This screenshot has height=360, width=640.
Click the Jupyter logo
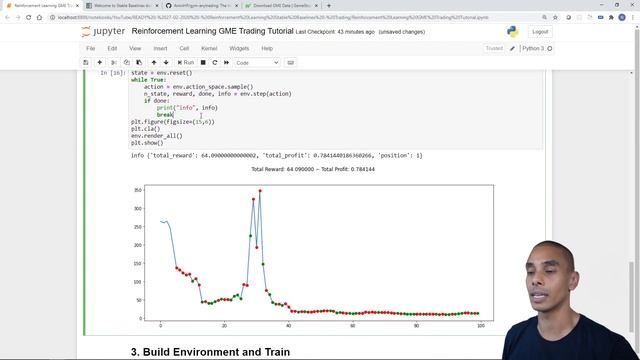coord(103,31)
